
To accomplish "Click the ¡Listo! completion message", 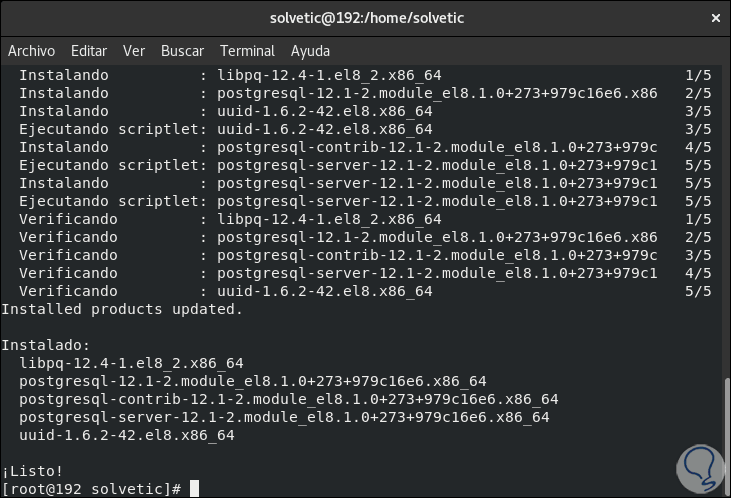I will click(x=32, y=471).
